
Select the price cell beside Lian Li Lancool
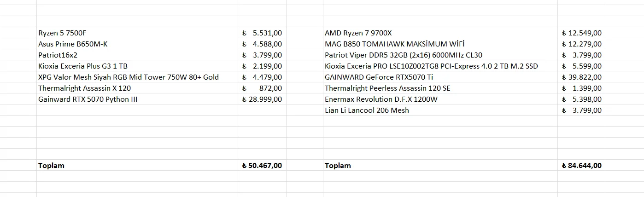coord(582,110)
